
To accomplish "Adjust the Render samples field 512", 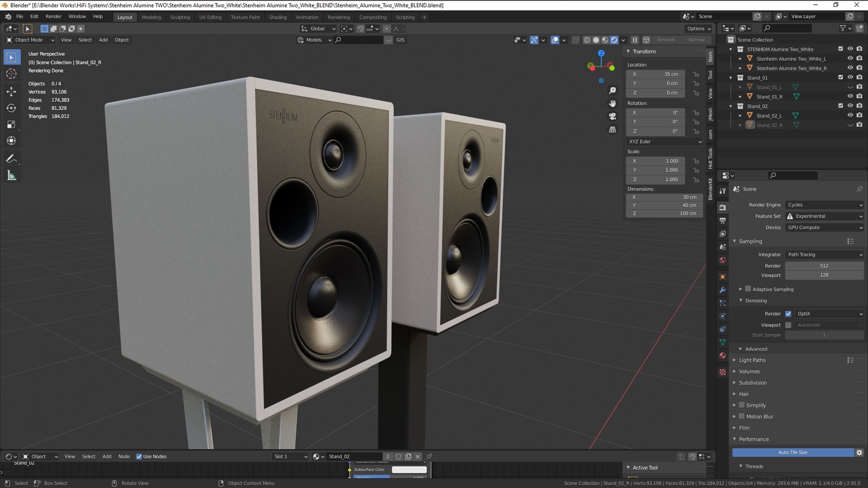I will coord(824,266).
